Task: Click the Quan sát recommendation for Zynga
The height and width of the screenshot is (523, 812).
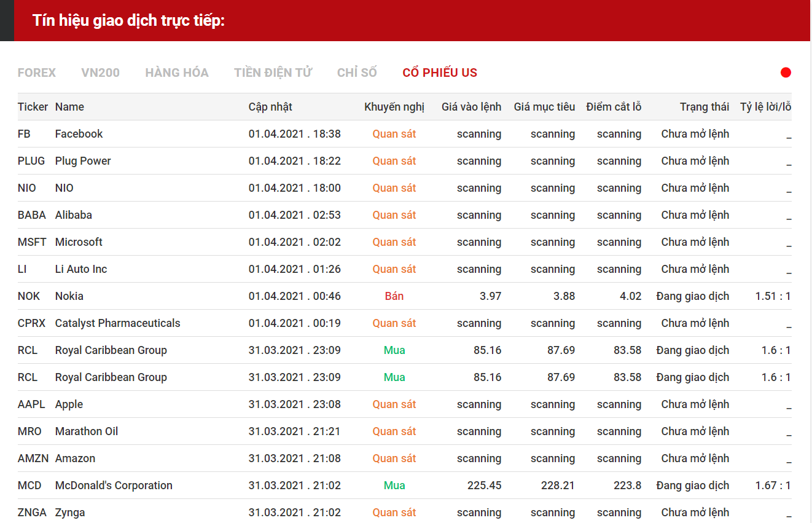Action: click(394, 513)
